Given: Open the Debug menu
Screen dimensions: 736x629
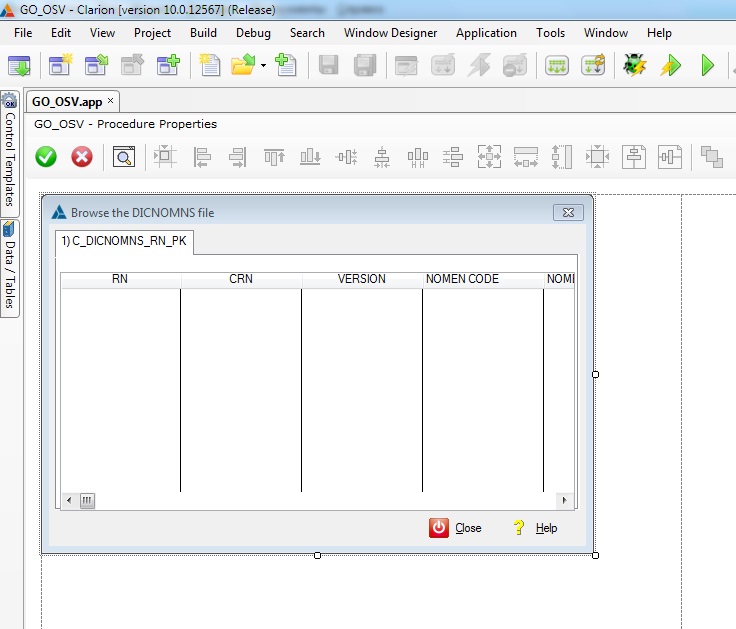Looking at the screenshot, I should (253, 33).
